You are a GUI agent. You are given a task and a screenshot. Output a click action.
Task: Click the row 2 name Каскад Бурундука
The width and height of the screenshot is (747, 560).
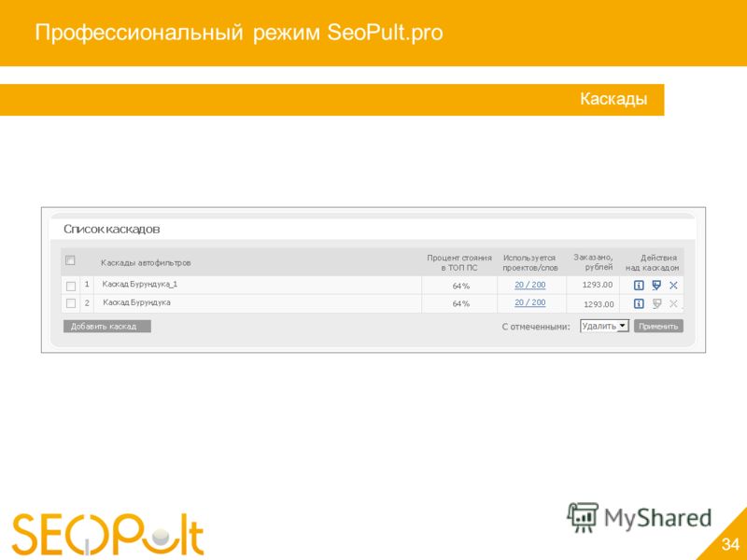[x=136, y=302]
